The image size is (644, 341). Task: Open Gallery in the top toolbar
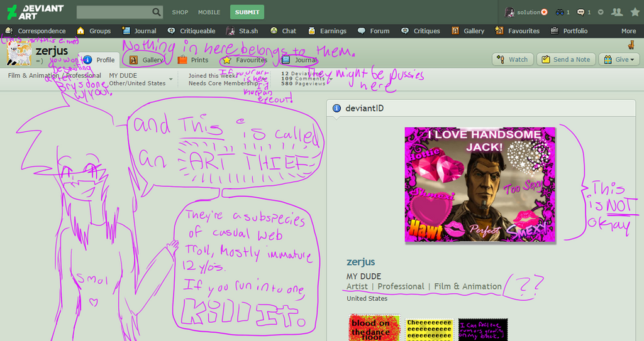tap(468, 31)
